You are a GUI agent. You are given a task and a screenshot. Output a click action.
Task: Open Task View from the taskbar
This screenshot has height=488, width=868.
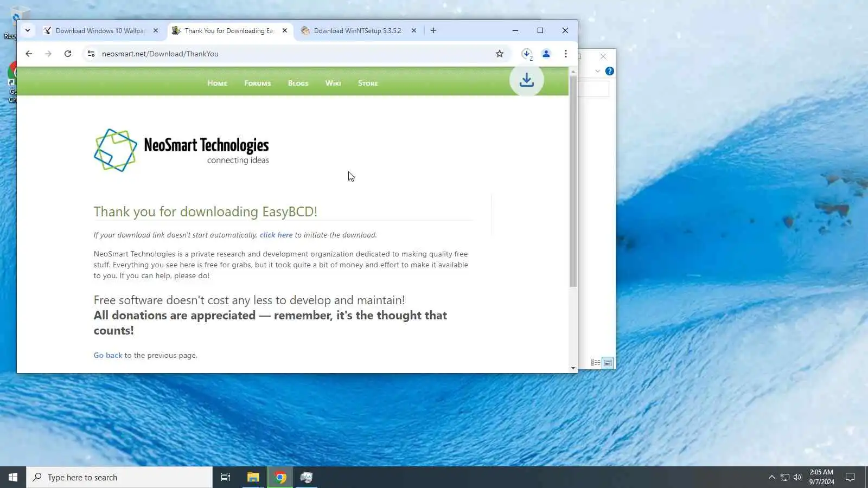click(x=226, y=477)
